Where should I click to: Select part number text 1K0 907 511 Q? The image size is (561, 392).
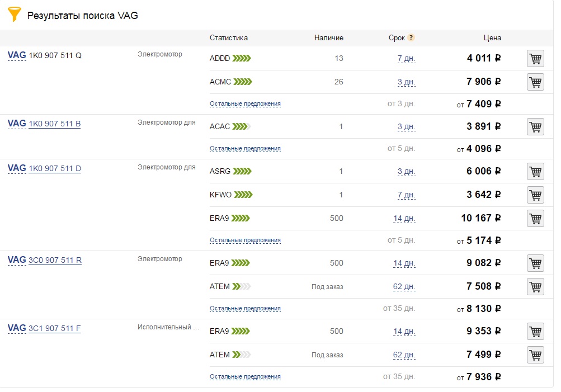(55, 55)
